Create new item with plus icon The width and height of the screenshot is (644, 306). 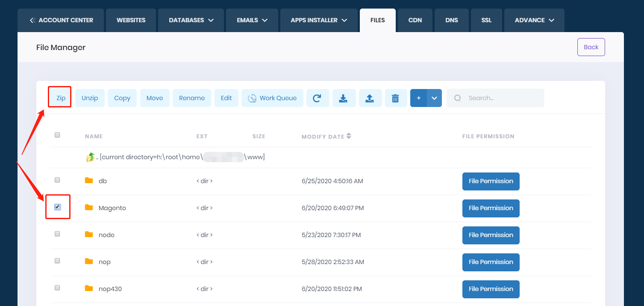418,98
